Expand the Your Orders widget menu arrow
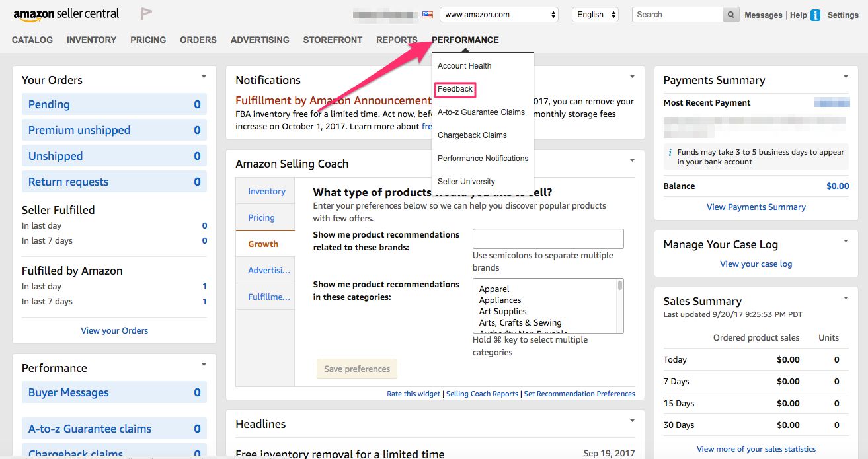The height and width of the screenshot is (459, 868). pos(204,77)
